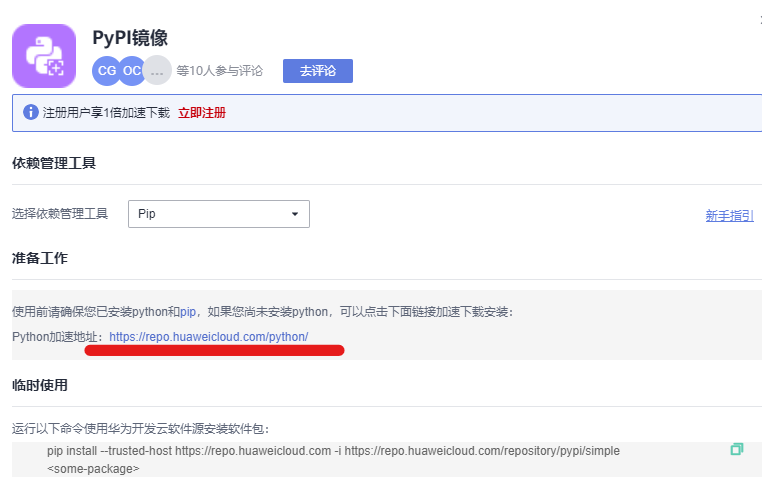Click the PyPI镜像 title

[x=130, y=38]
